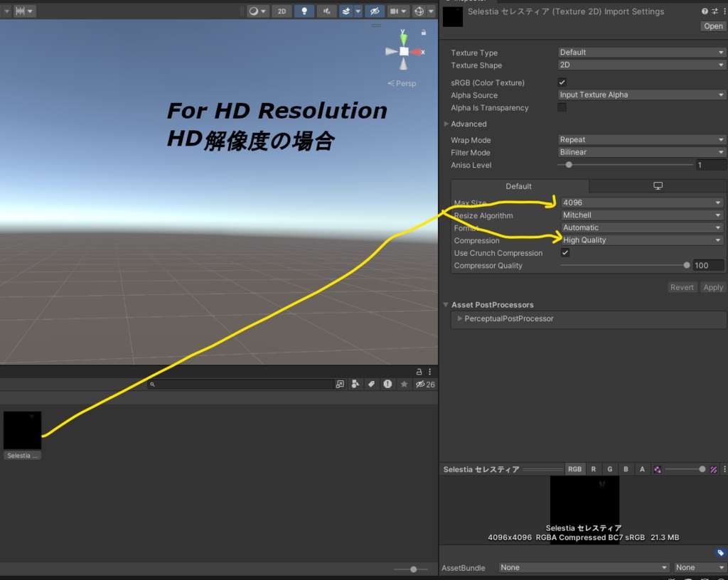The height and width of the screenshot is (580, 728).
Task: Click the center cube of the orientation gizmo
Action: coord(404,51)
